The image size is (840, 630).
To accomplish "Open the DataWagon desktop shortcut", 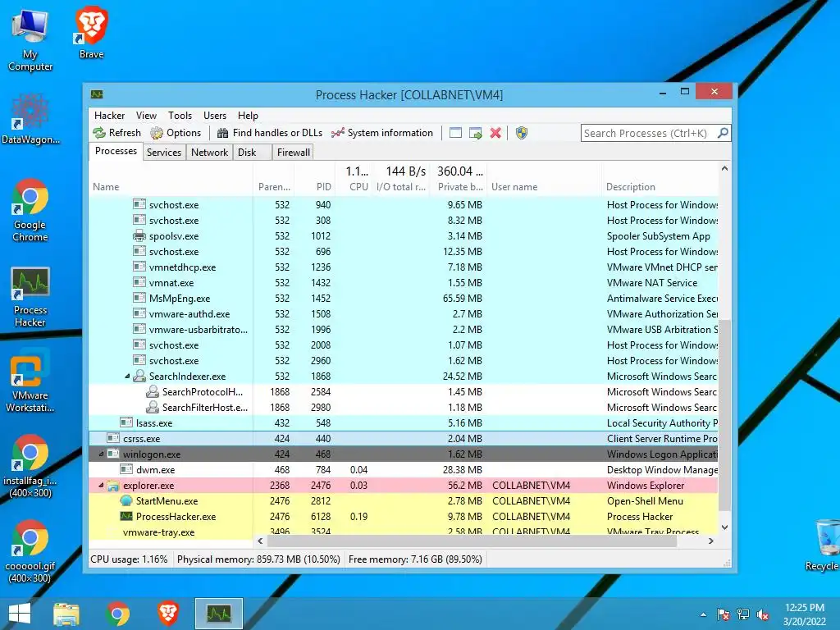I will (x=30, y=119).
